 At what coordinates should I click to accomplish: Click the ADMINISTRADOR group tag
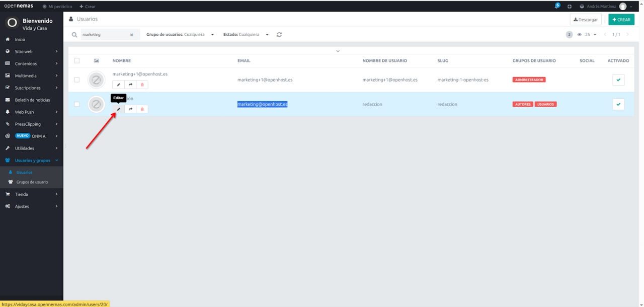pyautogui.click(x=529, y=80)
